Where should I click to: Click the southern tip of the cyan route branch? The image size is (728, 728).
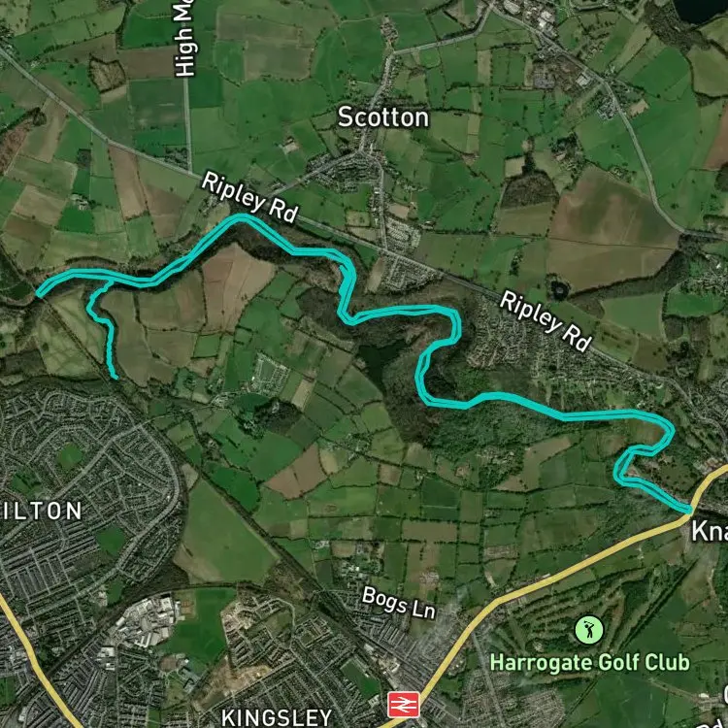[x=115, y=377]
